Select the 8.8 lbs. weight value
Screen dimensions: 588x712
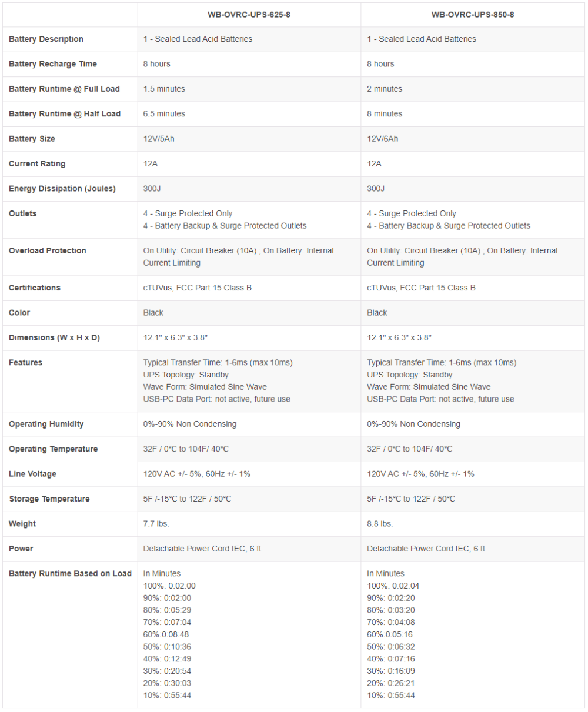coord(380,524)
